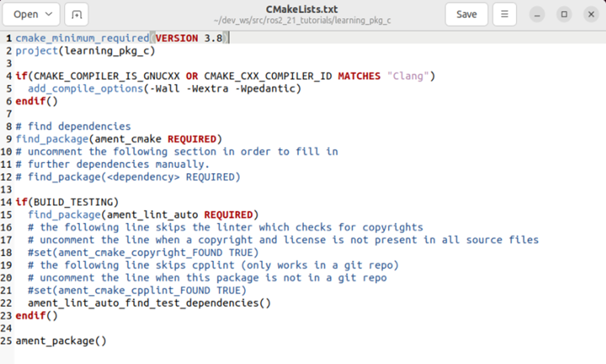This screenshot has width=606, height=364.
Task: Click ament_lint_auto_find_test_dependencies() text
Action: click(x=149, y=303)
